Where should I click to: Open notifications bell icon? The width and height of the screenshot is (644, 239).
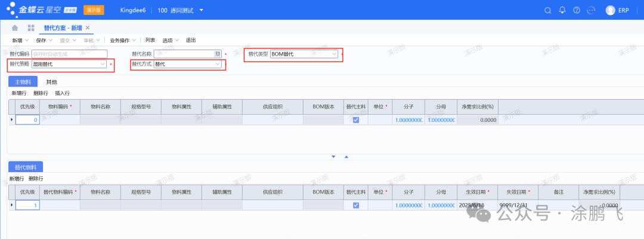pos(562,10)
